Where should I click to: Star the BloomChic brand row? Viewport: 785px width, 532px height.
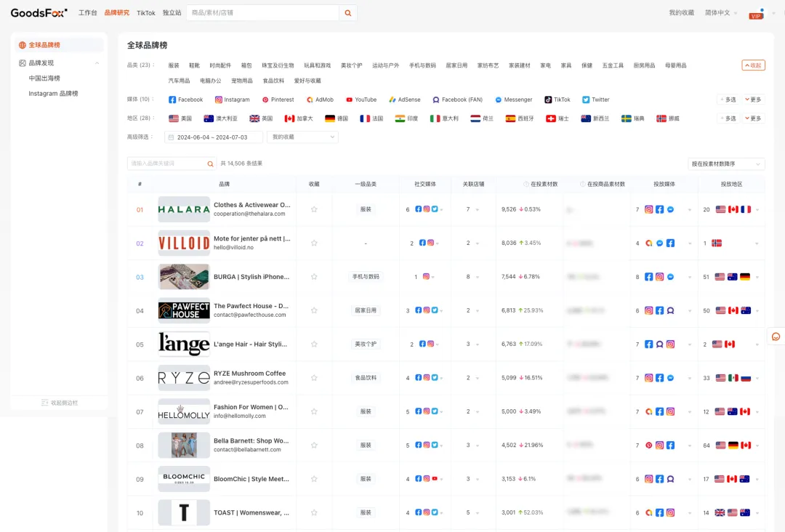pos(314,479)
